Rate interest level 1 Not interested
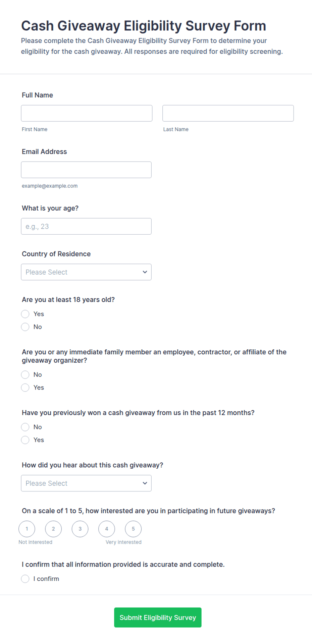 (x=27, y=529)
